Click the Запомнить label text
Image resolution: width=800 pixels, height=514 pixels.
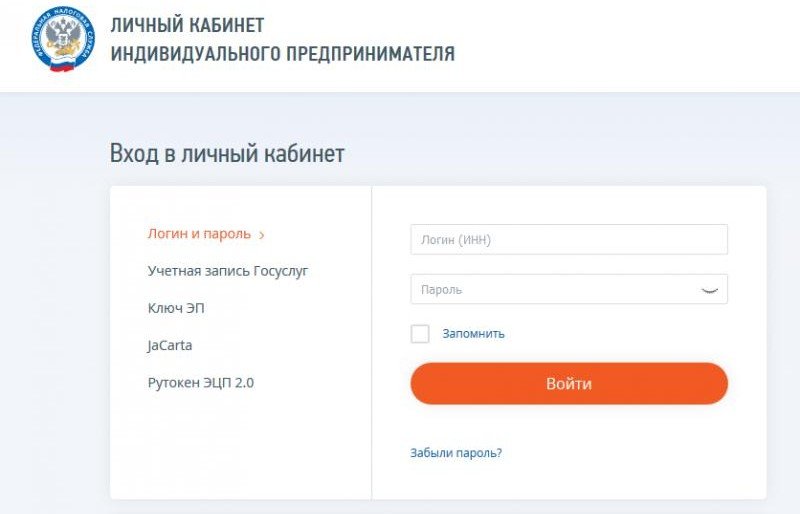473,334
